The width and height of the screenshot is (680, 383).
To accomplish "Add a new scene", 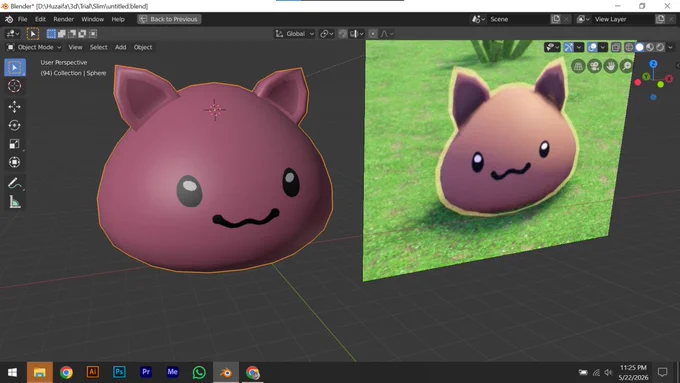I will tap(556, 19).
